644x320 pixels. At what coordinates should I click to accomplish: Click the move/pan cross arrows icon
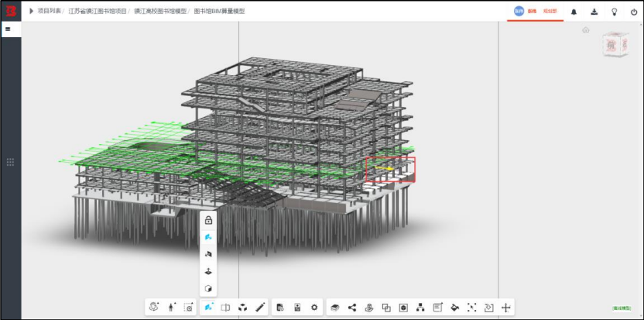(x=506, y=307)
